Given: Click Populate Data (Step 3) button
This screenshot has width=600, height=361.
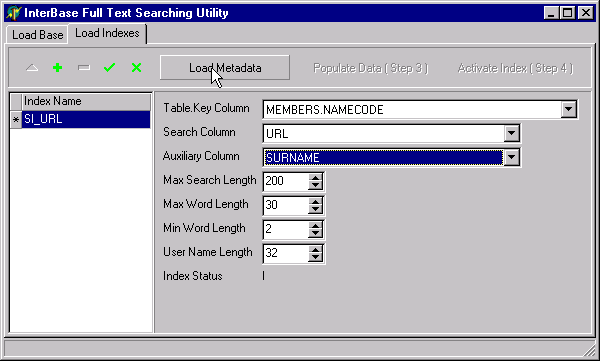Looking at the screenshot, I should (370, 68).
